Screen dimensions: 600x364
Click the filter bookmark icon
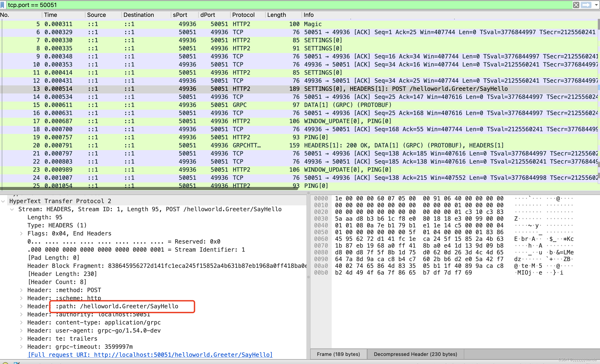[x=2, y=5]
